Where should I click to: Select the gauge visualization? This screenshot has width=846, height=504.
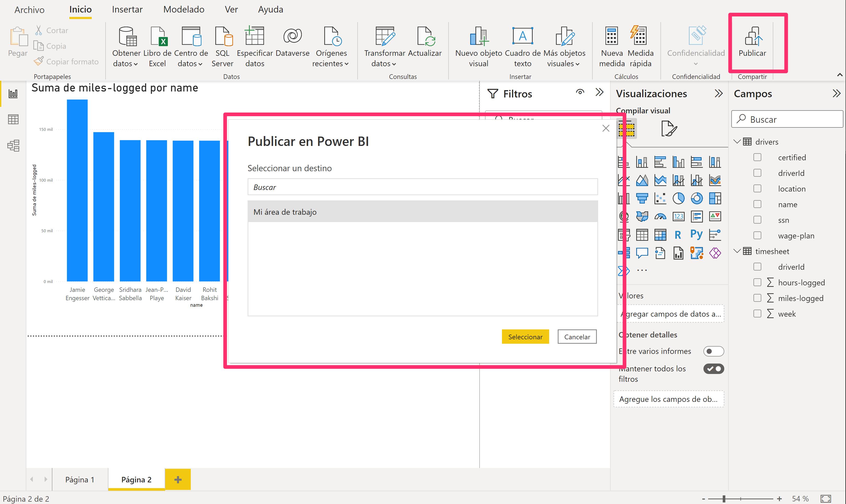coord(660,216)
